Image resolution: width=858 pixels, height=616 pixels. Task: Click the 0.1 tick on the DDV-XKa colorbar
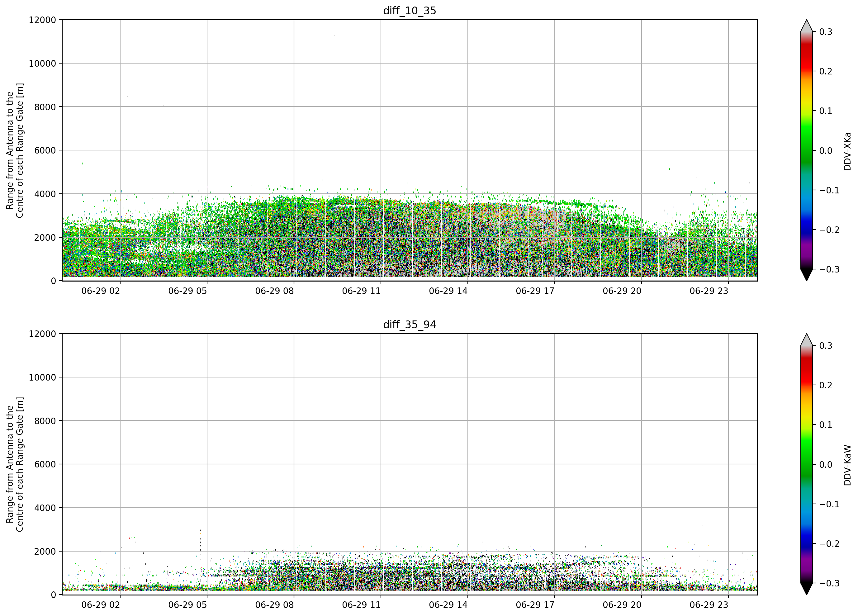(826, 111)
